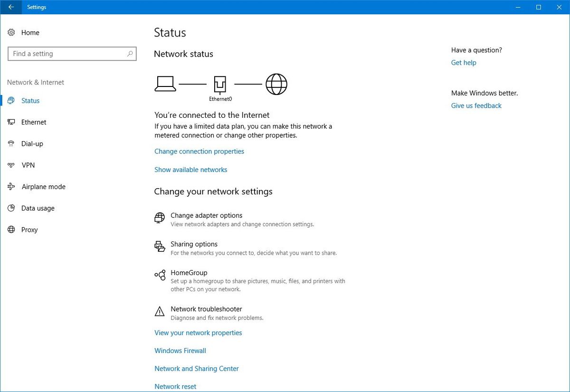Click the Find a setting search box
This screenshot has height=392, width=570.
[72, 54]
